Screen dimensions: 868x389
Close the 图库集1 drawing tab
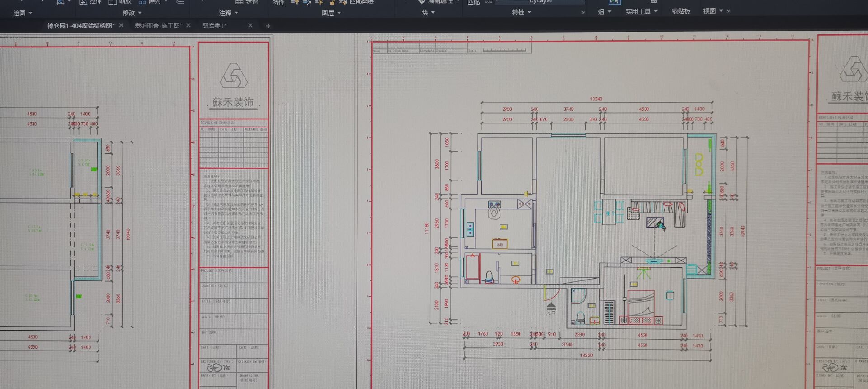(x=250, y=25)
